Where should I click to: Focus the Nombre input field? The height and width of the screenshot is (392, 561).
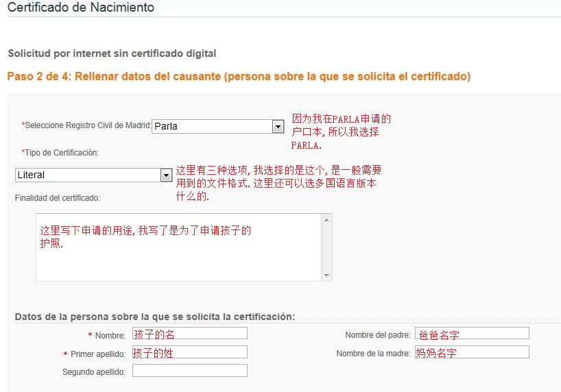(x=190, y=334)
